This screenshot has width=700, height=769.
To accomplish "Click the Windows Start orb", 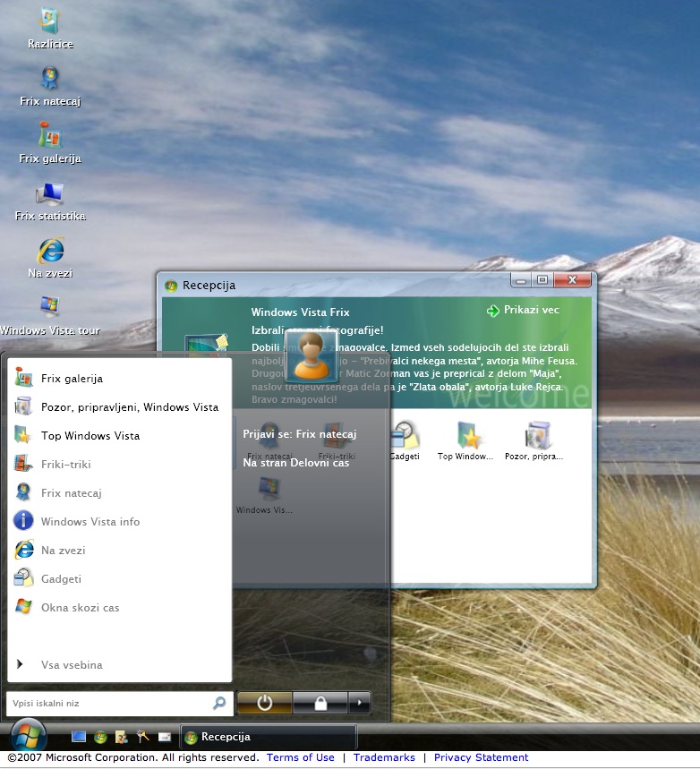I will point(28,737).
